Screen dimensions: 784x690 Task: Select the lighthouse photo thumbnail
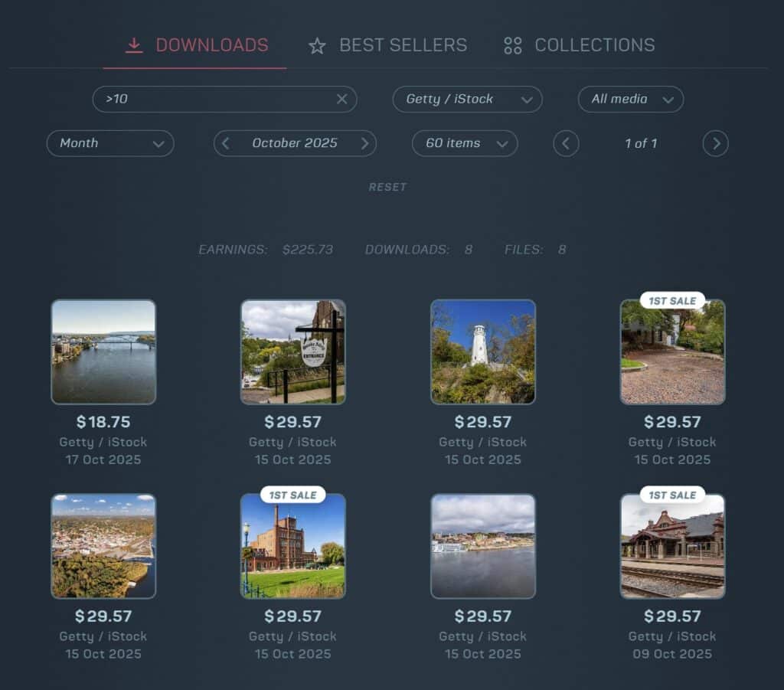pyautogui.click(x=483, y=352)
